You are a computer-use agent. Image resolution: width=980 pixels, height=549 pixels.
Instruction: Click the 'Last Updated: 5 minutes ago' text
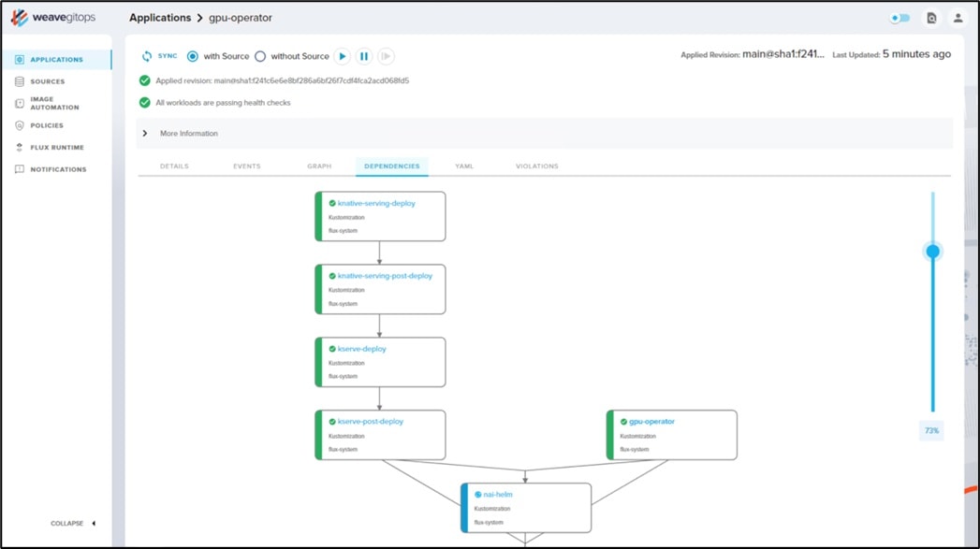(x=892, y=54)
